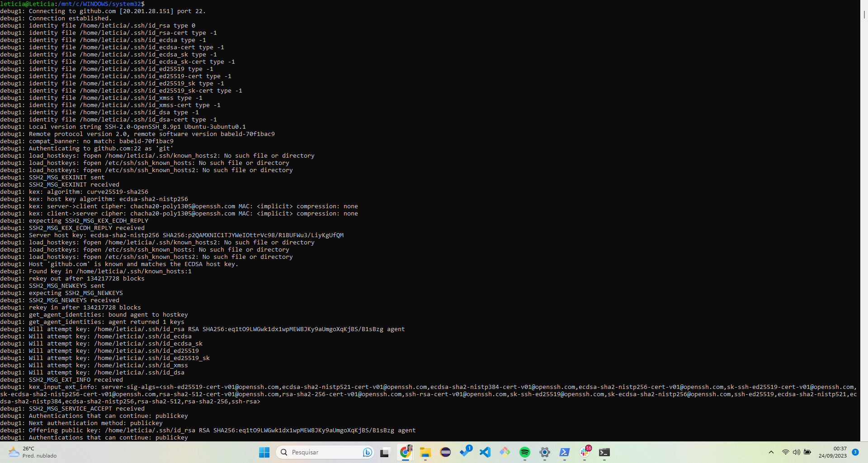Viewport: 868px width, 463px height.
Task: Click 'kex_input_ext_info: server-sig-algs' line
Action: (x=429, y=394)
